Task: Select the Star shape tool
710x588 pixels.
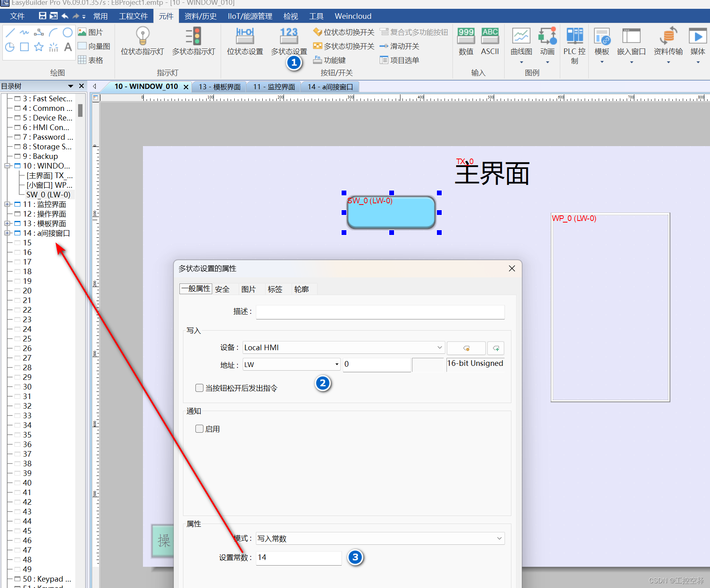Action: click(39, 47)
